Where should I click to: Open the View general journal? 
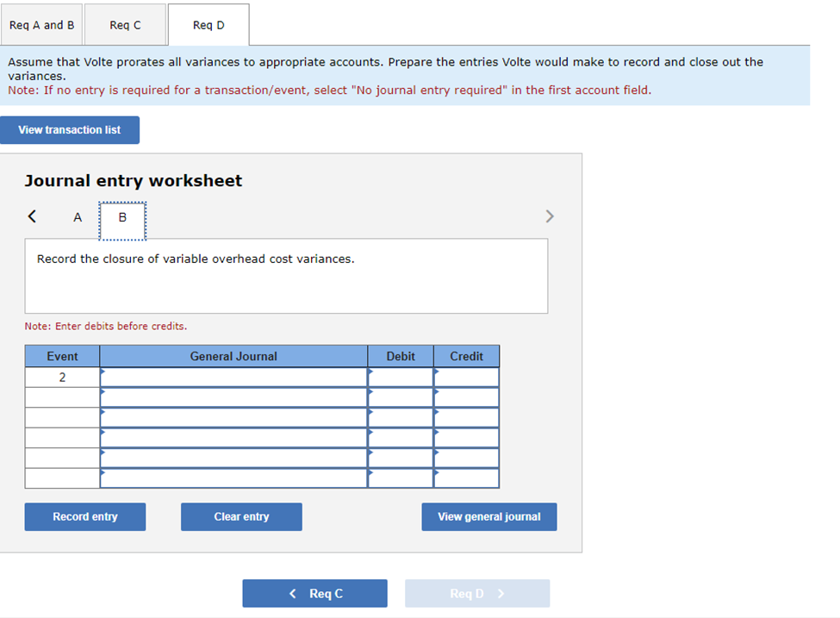pos(488,516)
